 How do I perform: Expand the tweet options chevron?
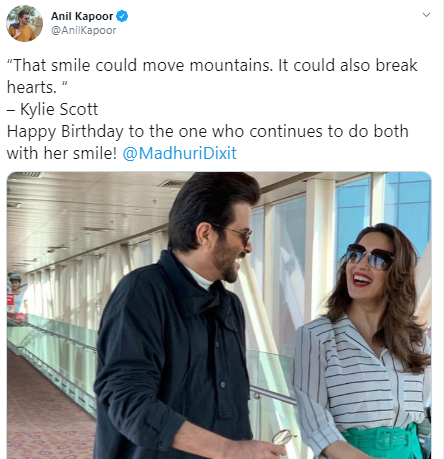(426, 15)
